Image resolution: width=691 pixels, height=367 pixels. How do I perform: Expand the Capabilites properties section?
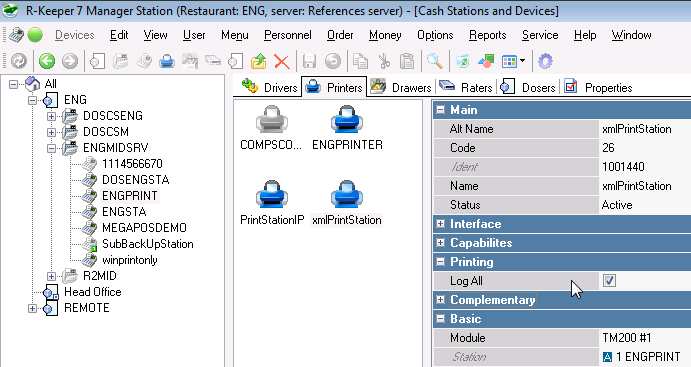tap(440, 243)
